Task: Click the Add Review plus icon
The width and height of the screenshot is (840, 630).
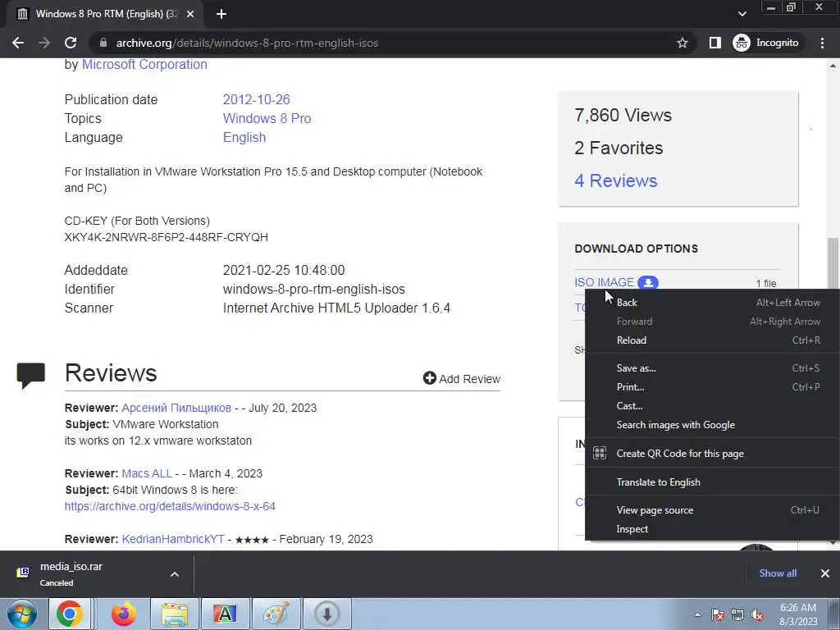Action: 429,378
